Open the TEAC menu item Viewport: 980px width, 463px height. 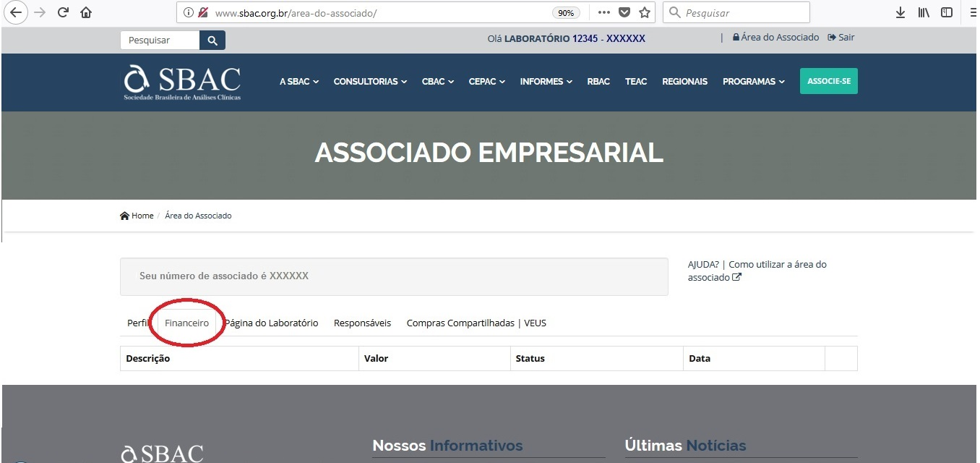[x=636, y=82]
